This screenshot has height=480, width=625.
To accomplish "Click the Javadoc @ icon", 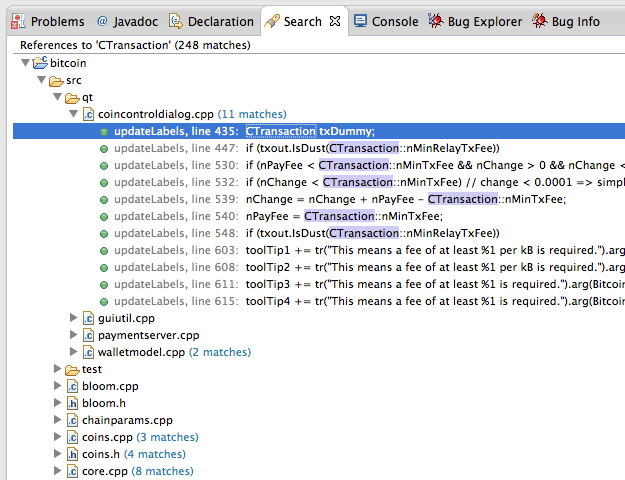I will [x=102, y=21].
